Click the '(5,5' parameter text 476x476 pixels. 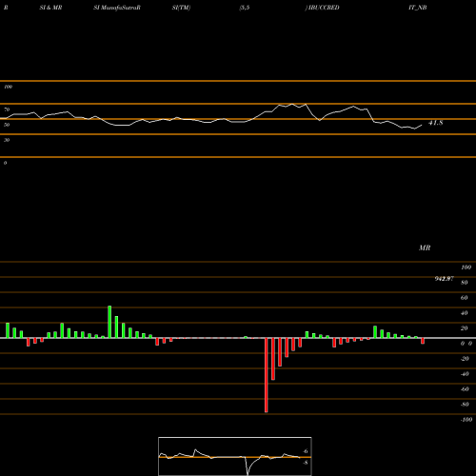pos(245,8)
